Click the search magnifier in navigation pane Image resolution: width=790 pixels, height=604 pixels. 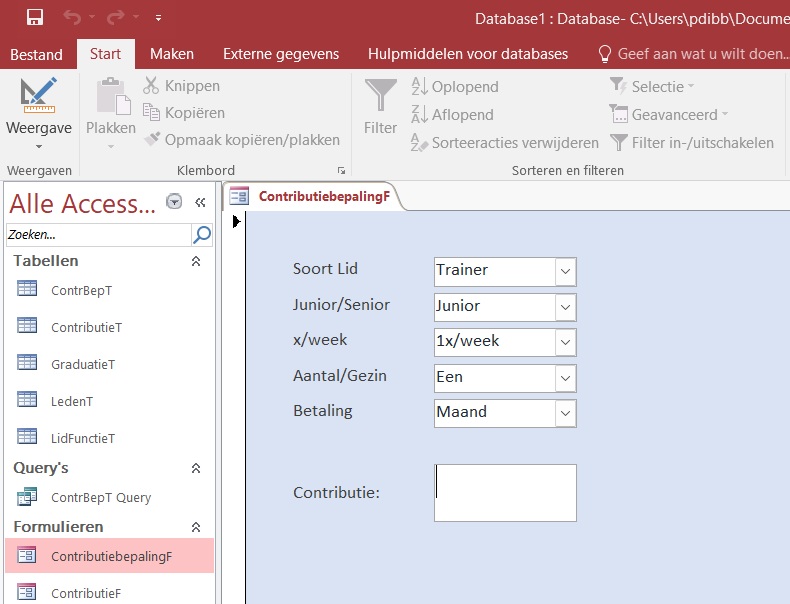coord(202,235)
